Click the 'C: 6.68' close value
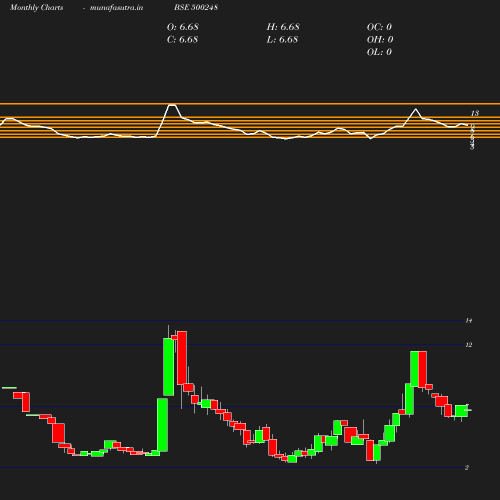 tap(182, 40)
